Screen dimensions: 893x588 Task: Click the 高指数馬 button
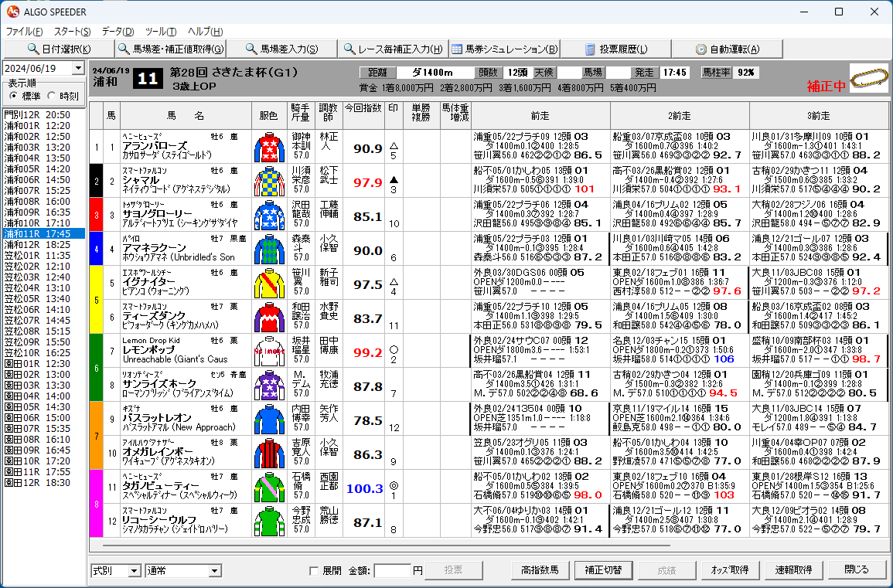[540, 569]
